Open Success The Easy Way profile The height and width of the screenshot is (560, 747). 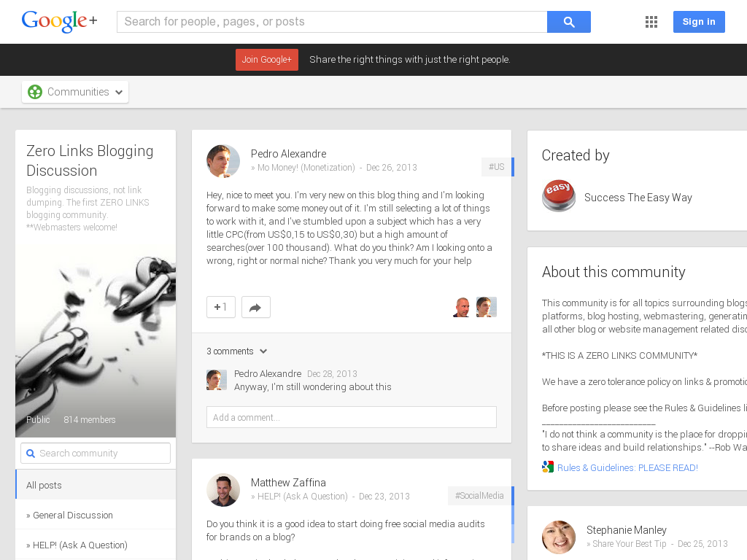(x=638, y=198)
